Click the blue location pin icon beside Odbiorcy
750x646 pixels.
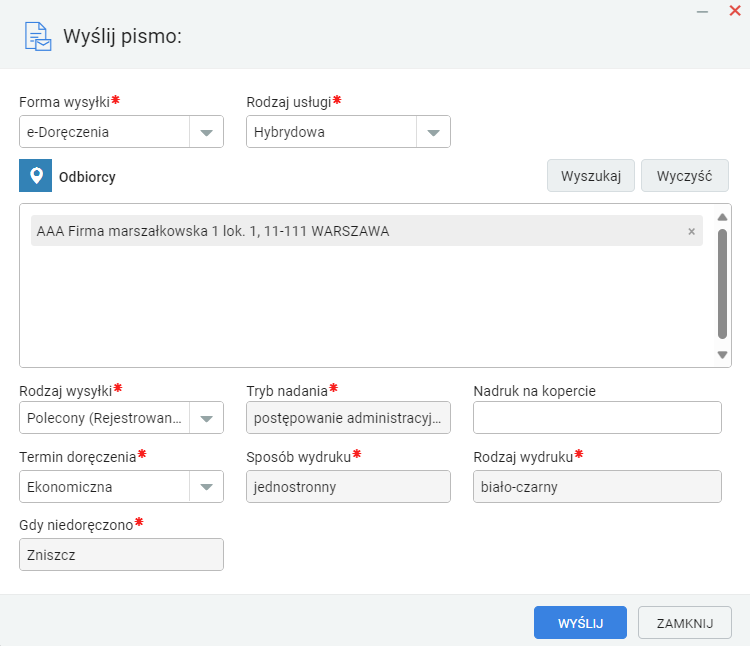[35, 175]
